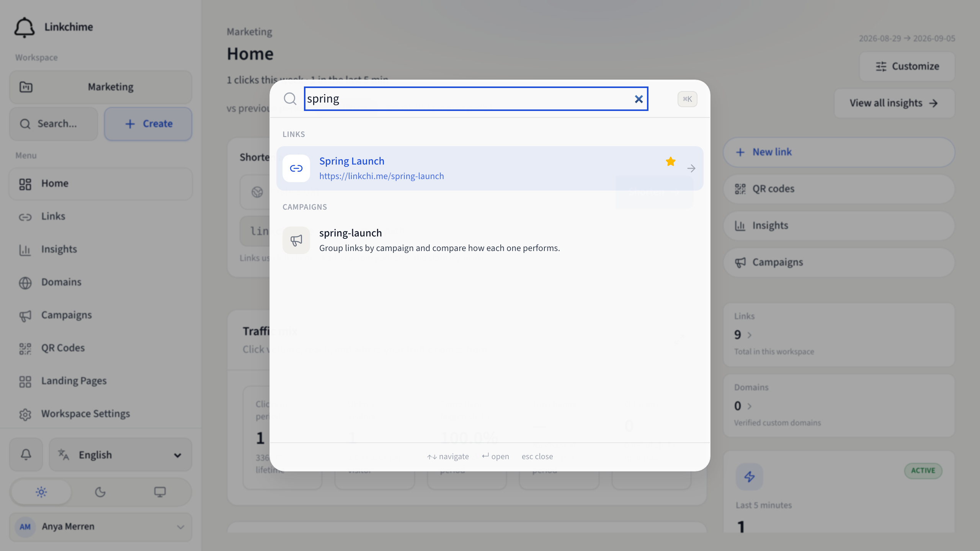Toggle favorite star on Spring Launch

point(670,161)
